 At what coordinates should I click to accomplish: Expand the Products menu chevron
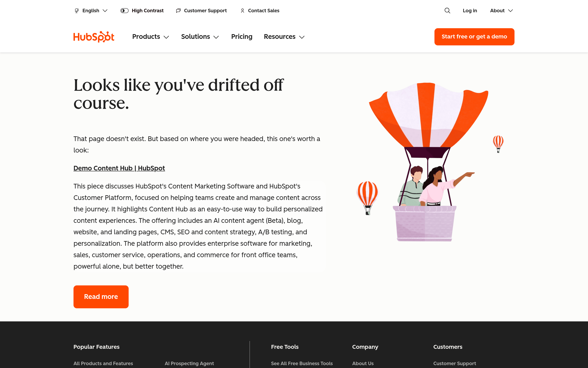pos(166,37)
